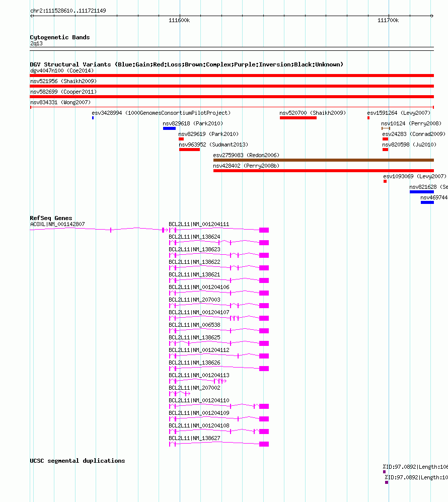This screenshot has width=448, height=502.
Task: Open BCL2L11|NM_207003 transcript label
Action: tap(195, 300)
